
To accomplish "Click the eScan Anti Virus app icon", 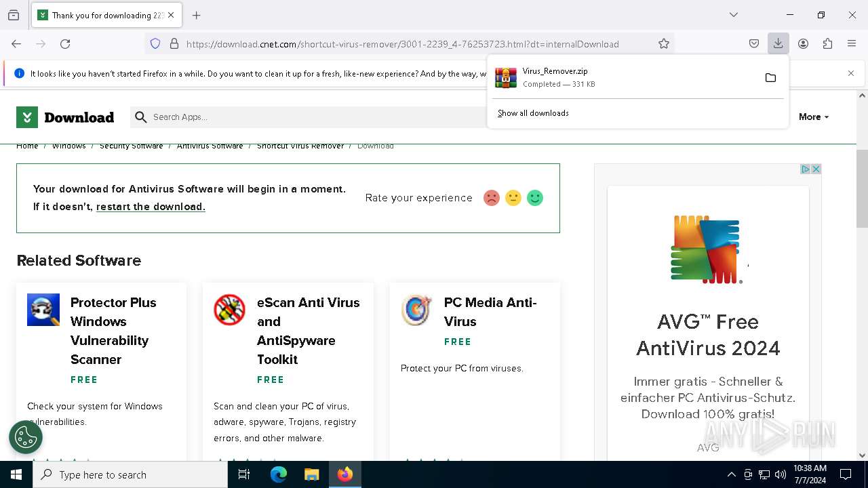I will click(x=230, y=310).
